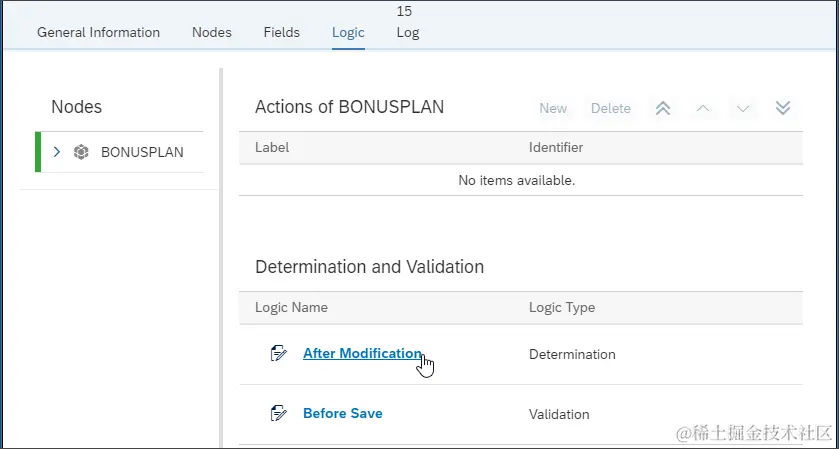Click the Identifier column header

click(x=555, y=147)
